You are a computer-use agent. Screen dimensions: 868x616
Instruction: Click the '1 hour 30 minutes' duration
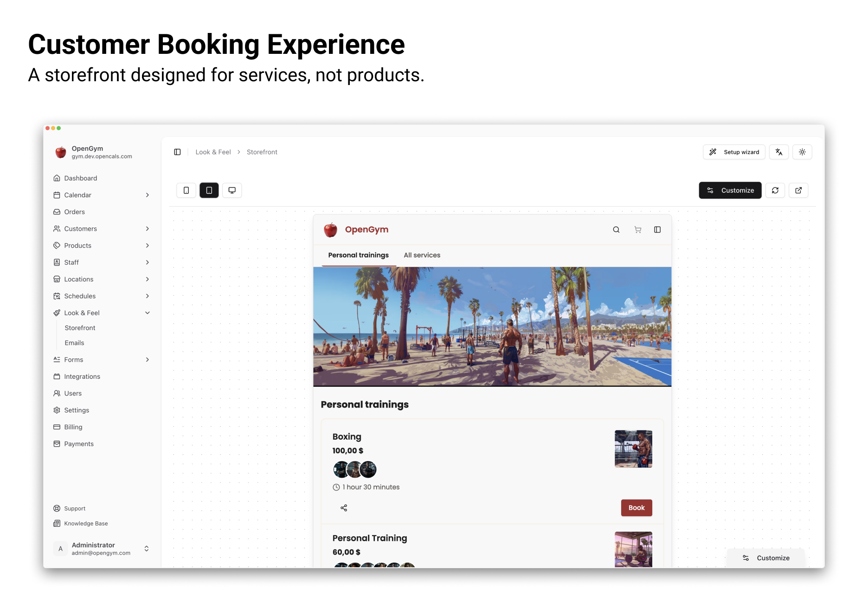[371, 487]
